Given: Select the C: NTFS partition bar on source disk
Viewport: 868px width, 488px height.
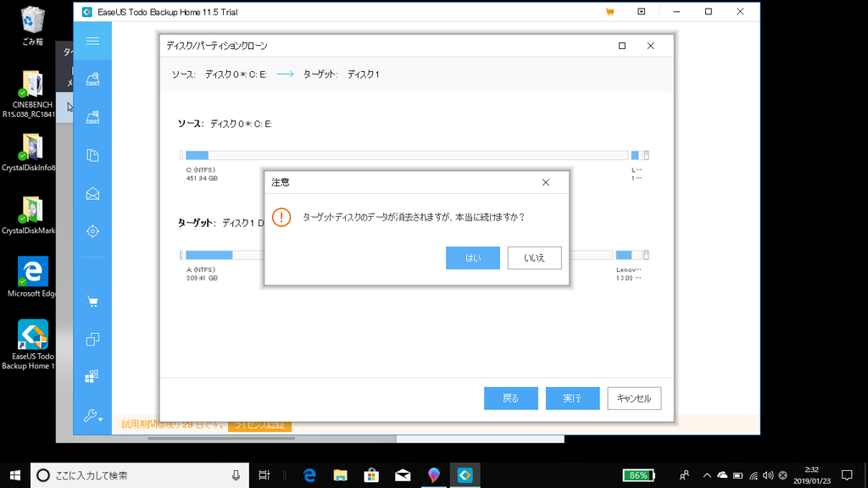Looking at the screenshot, I should pyautogui.click(x=196, y=155).
